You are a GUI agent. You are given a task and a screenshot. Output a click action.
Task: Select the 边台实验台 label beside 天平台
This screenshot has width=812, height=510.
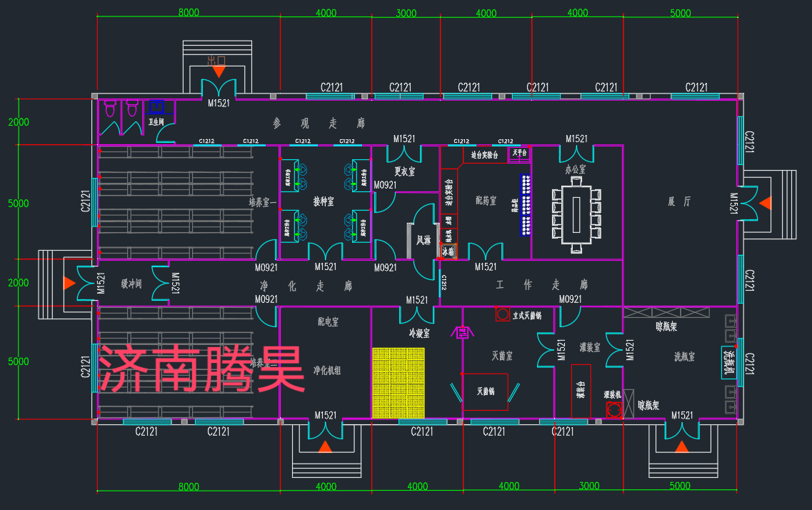484,155
